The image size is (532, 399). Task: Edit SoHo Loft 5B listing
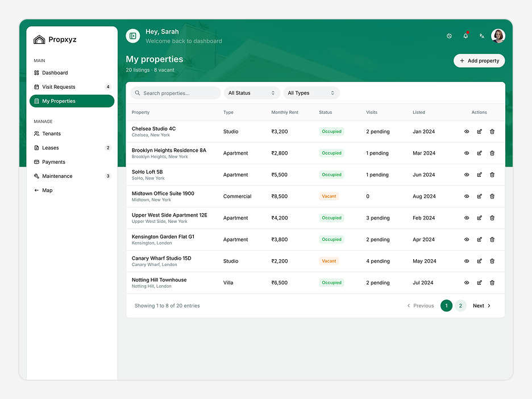point(479,174)
